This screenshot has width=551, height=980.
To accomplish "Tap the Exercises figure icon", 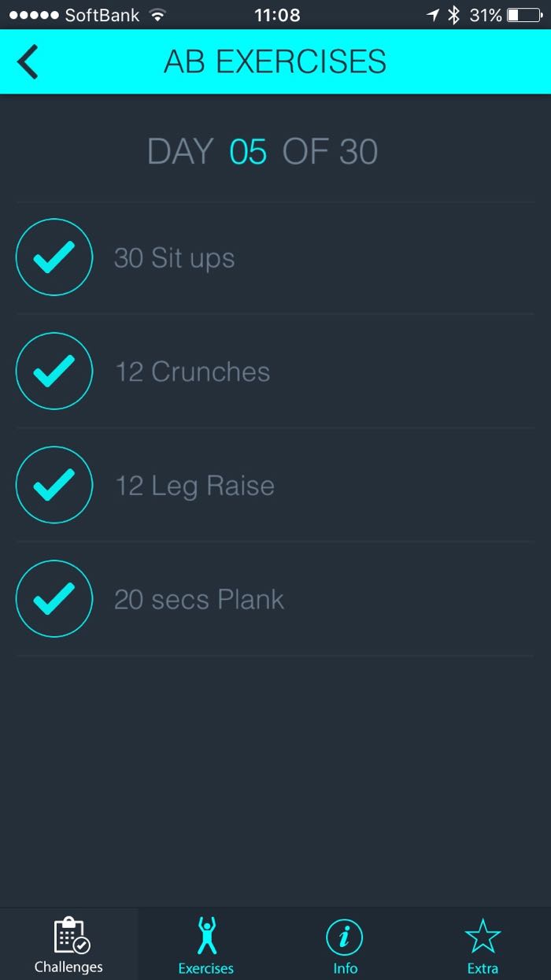I will pyautogui.click(x=206, y=936).
